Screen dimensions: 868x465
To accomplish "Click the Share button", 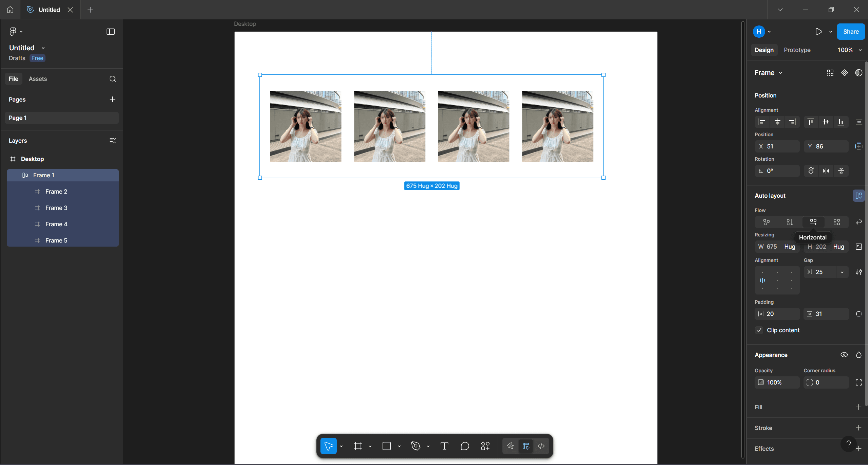I will click(x=850, y=31).
